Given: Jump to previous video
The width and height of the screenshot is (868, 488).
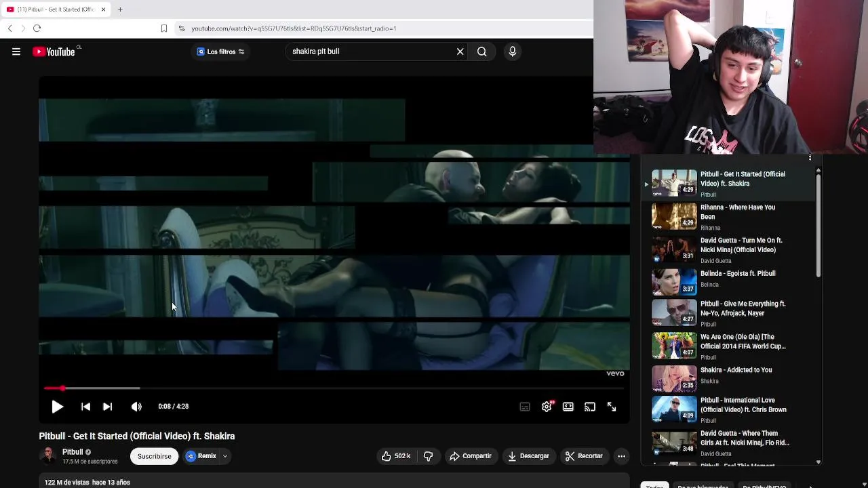Looking at the screenshot, I should [85, 407].
